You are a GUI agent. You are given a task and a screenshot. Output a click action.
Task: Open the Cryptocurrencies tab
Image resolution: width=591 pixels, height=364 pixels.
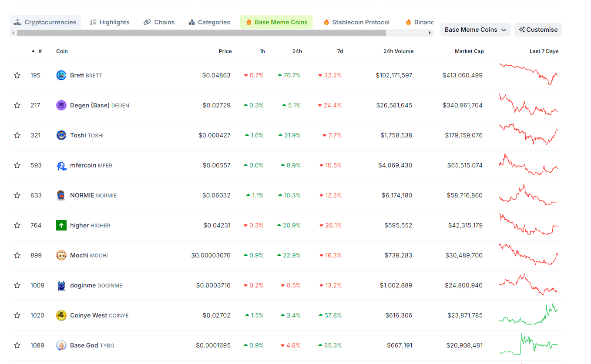click(45, 22)
